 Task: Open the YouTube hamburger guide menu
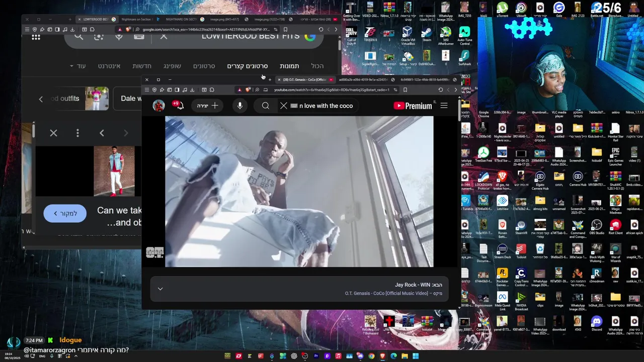point(444,106)
